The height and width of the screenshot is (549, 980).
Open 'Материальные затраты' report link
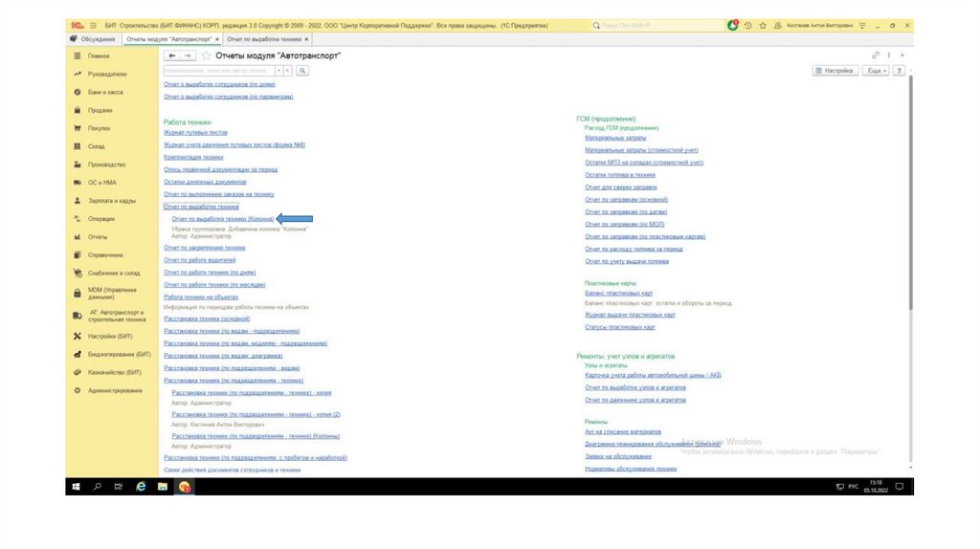tap(615, 138)
